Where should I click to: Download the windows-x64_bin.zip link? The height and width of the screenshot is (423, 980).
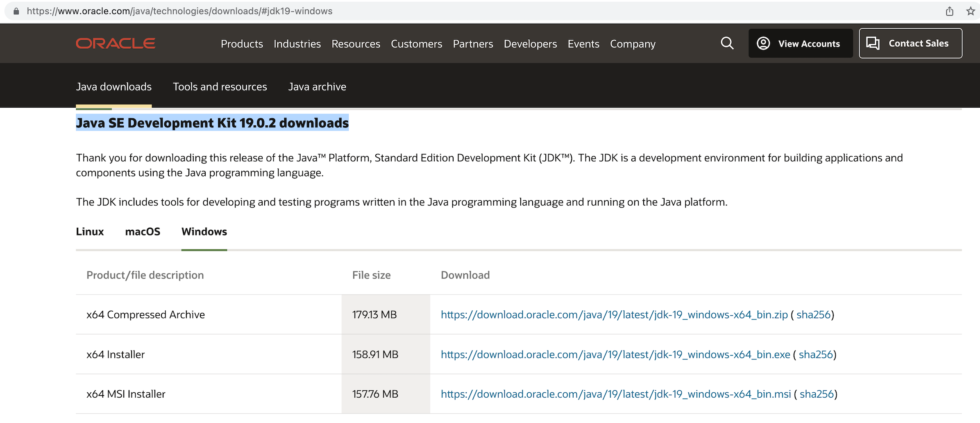614,314
